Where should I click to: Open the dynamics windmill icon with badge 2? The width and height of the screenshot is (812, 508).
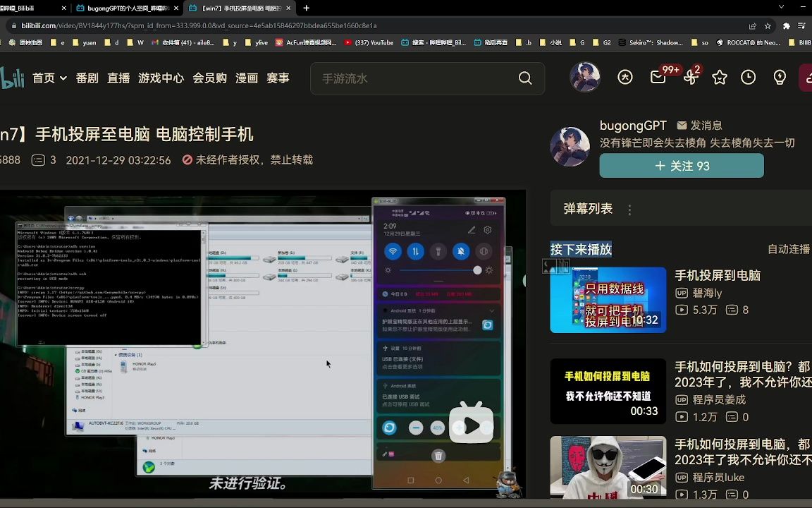689,76
